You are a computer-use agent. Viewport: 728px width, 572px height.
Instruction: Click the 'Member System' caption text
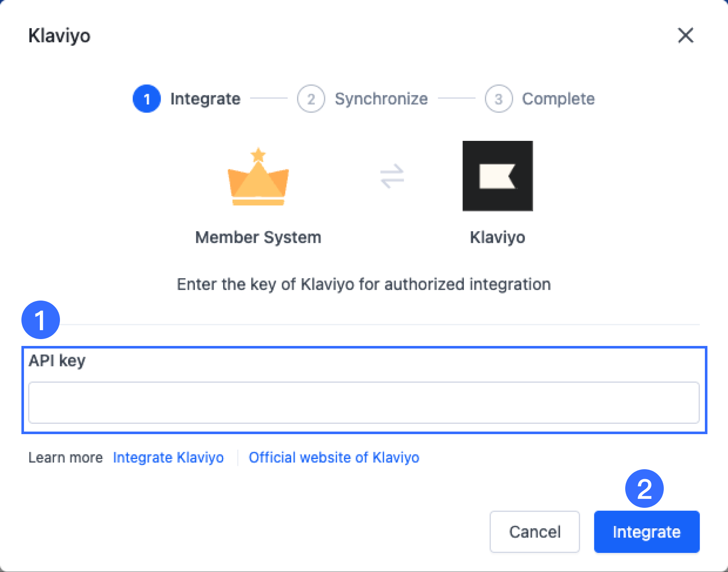pyautogui.click(x=258, y=237)
